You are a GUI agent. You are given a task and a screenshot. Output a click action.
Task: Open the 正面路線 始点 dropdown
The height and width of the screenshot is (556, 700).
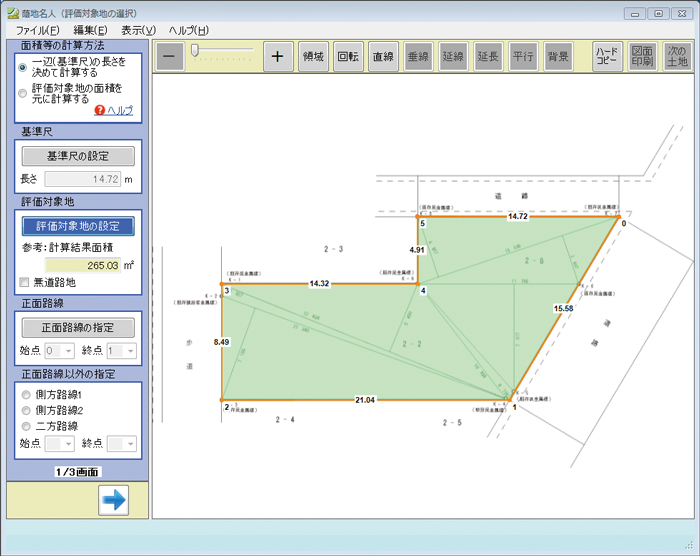click(x=60, y=351)
